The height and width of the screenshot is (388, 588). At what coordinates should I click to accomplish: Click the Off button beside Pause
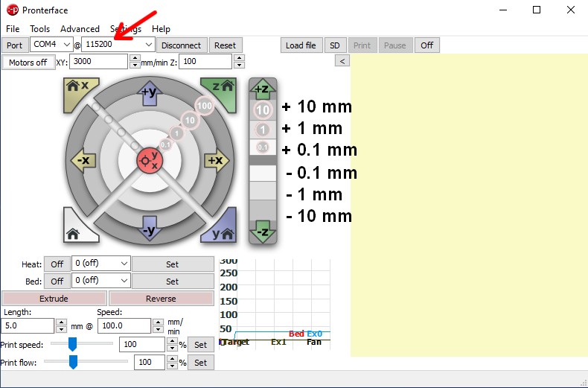click(x=426, y=45)
